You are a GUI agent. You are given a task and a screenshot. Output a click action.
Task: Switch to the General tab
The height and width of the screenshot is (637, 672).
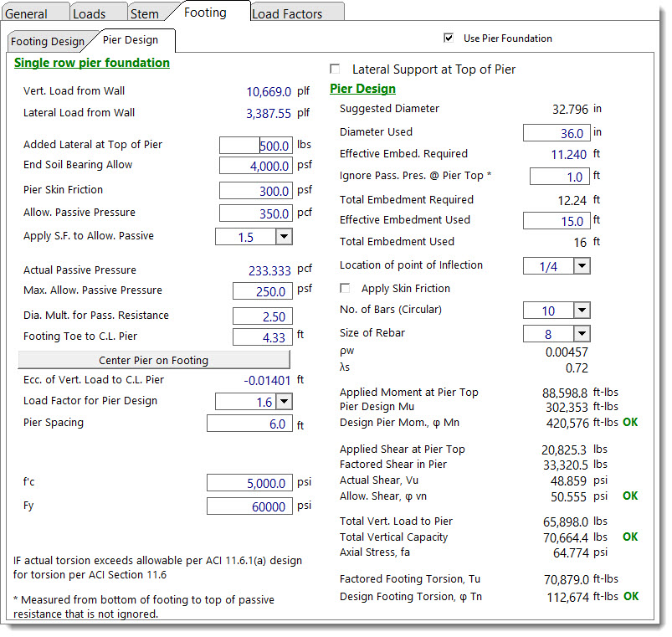click(27, 13)
